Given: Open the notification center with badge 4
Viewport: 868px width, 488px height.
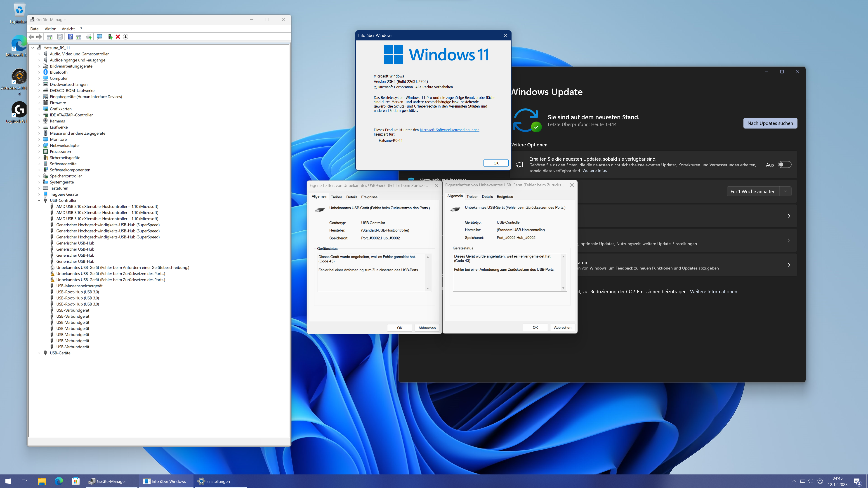Looking at the screenshot, I should tap(858, 482).
